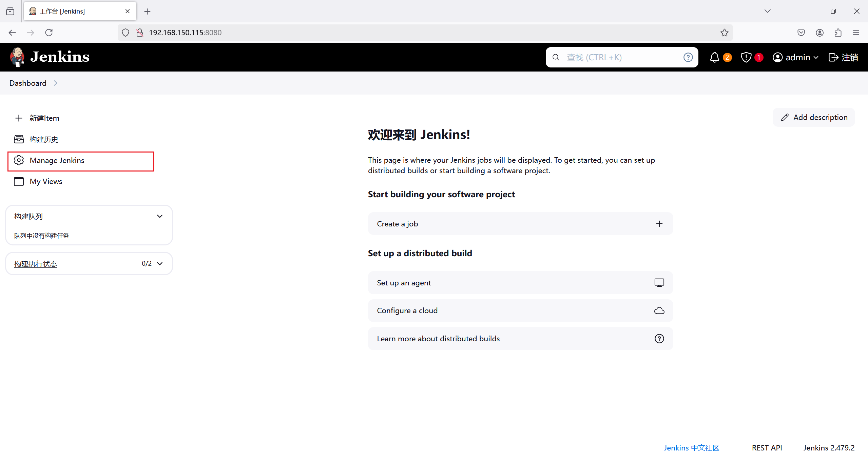Image resolution: width=868 pixels, height=463 pixels.
Task: Click the text 队列中没有构建任务
Action: click(x=41, y=236)
